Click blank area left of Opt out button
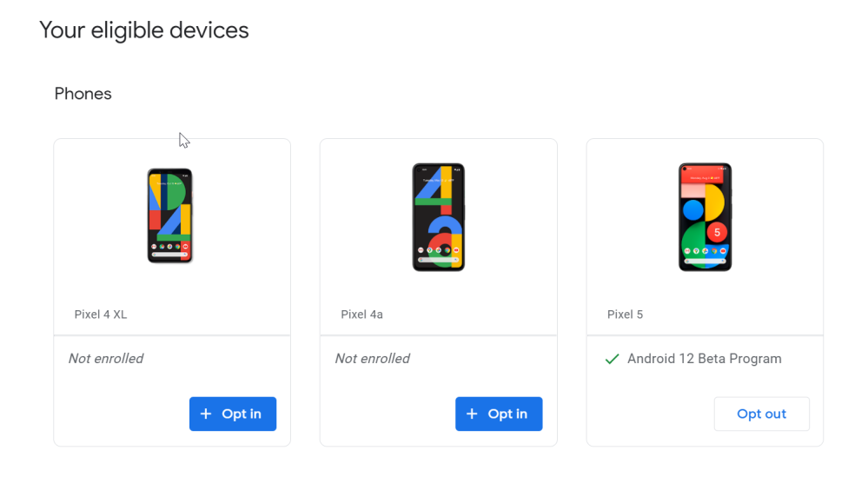This screenshot has width=868, height=477. coord(652,414)
